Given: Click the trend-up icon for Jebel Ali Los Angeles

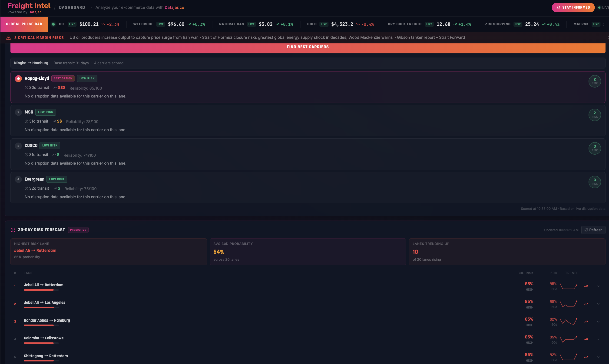Looking at the screenshot, I should click(586, 304).
